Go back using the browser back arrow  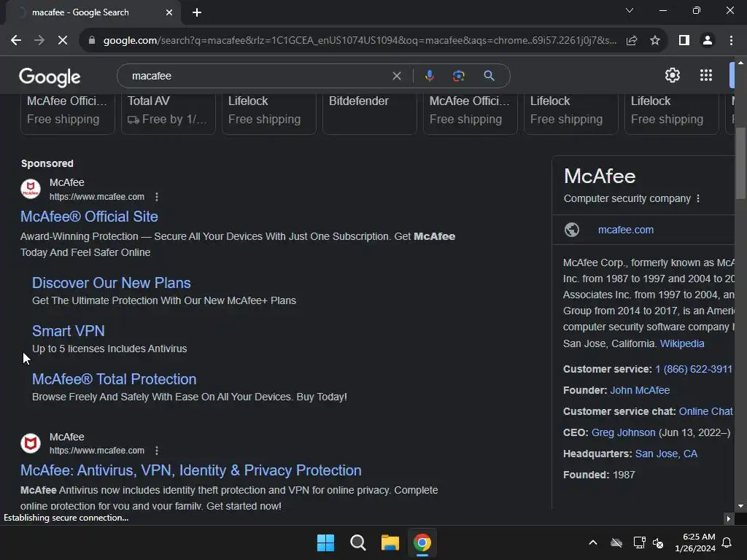16,41
